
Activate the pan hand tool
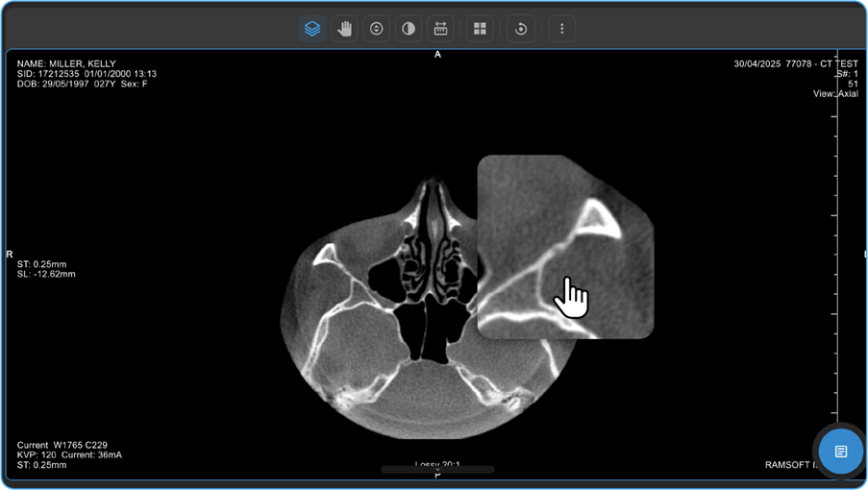pos(344,29)
